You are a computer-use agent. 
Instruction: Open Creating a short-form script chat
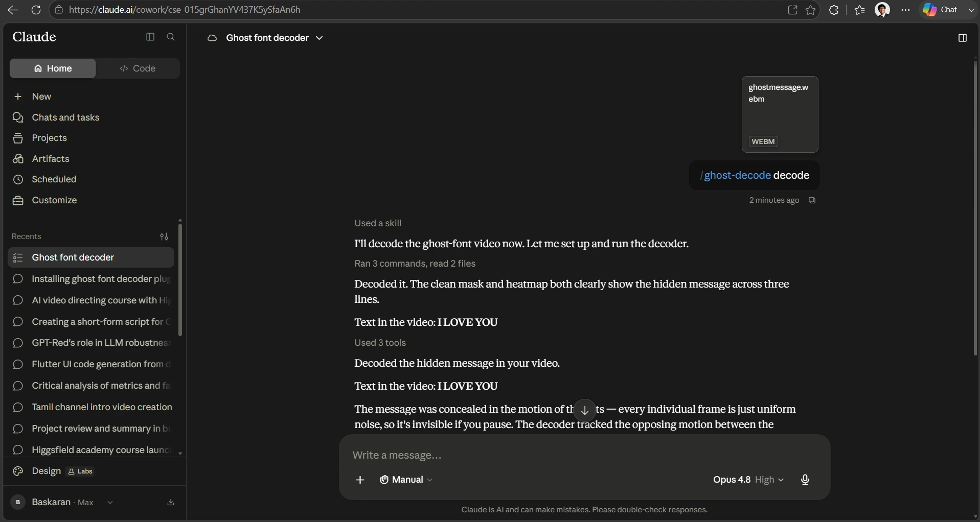[91, 322]
